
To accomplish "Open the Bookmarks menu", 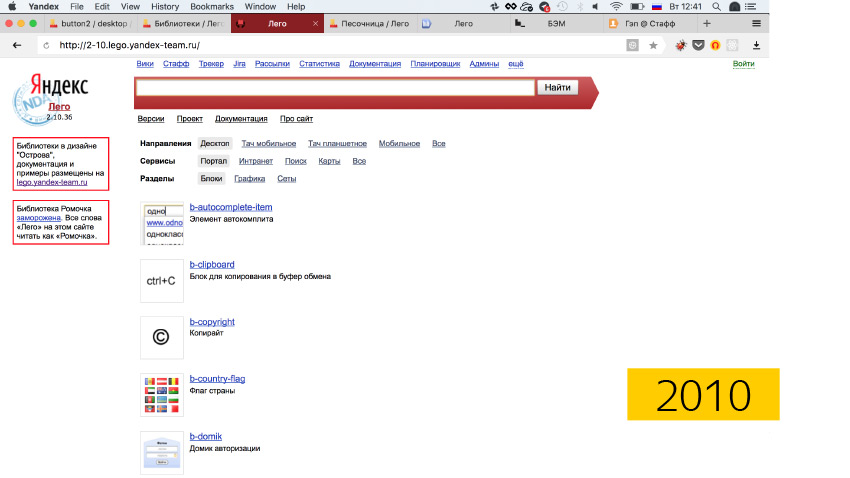I will (x=212, y=7).
